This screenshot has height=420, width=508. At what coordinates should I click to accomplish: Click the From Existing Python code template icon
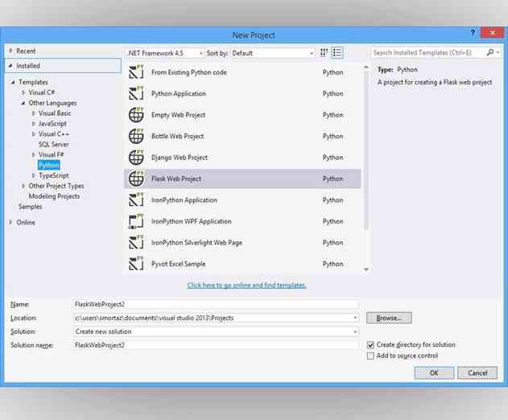136,72
